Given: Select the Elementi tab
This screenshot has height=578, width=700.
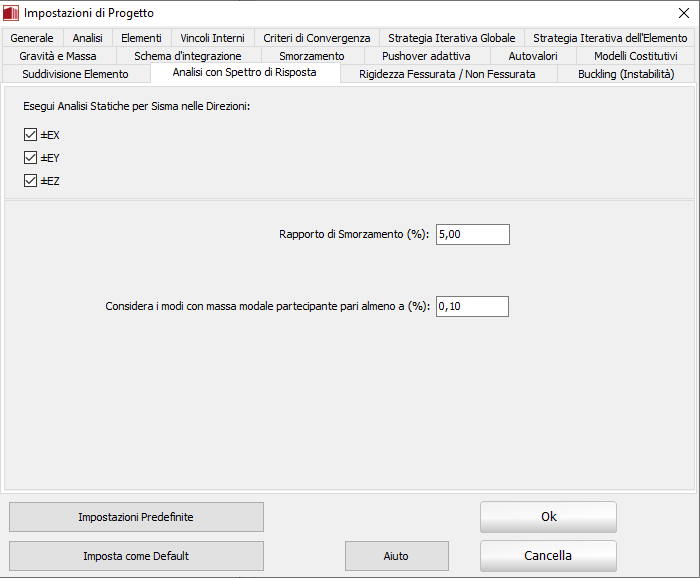Looking at the screenshot, I should (141, 38).
